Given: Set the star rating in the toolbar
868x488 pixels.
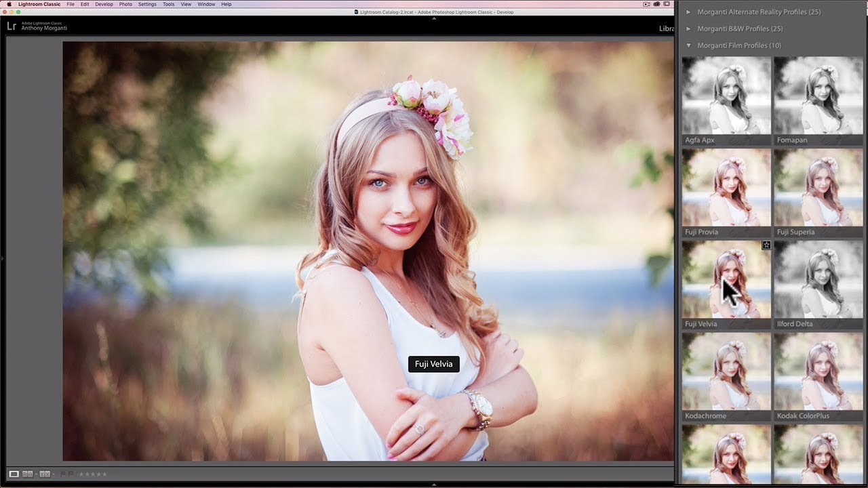Looking at the screenshot, I should (93, 474).
